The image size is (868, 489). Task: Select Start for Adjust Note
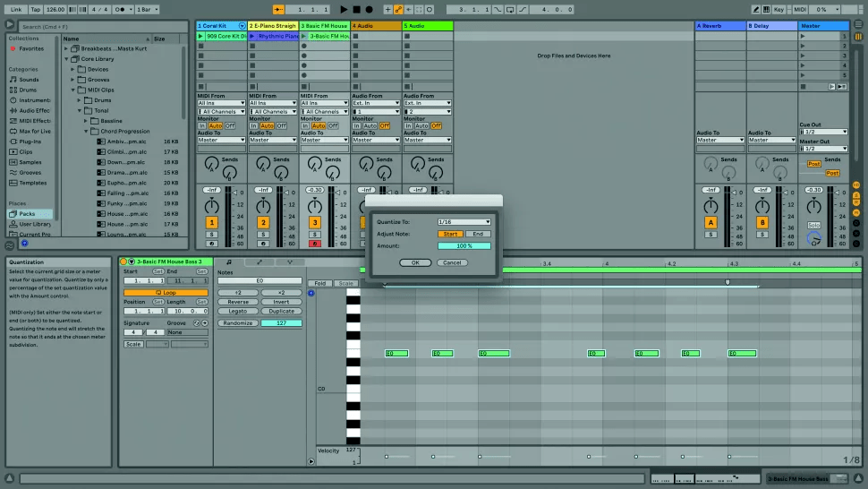click(450, 234)
